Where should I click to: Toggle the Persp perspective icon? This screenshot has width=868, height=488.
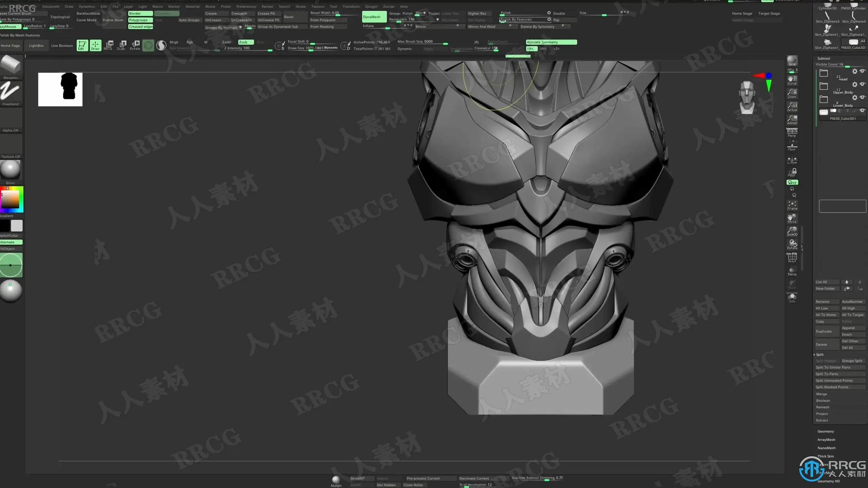(792, 133)
